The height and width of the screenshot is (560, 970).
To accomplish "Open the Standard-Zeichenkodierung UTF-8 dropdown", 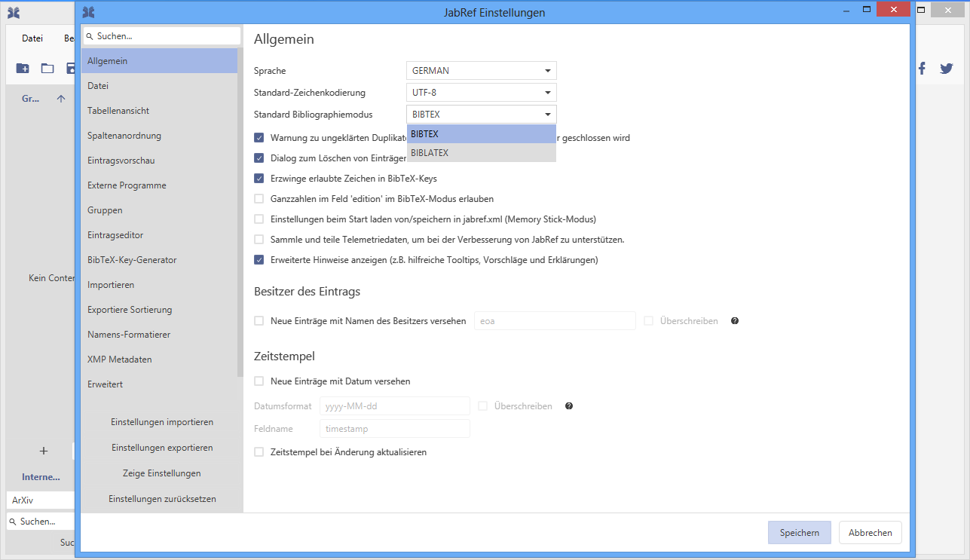I will coord(482,93).
